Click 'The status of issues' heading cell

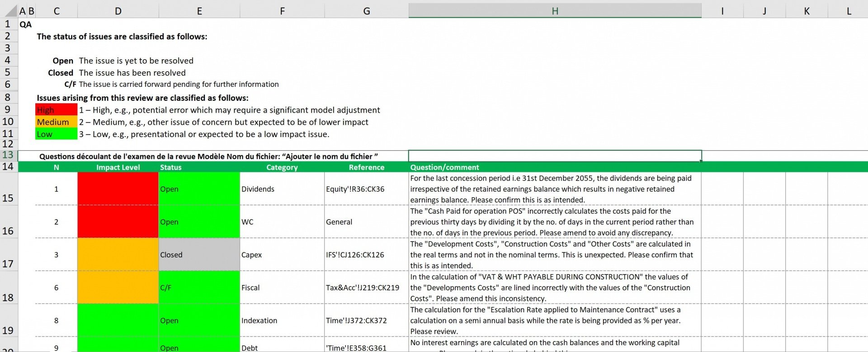point(122,37)
